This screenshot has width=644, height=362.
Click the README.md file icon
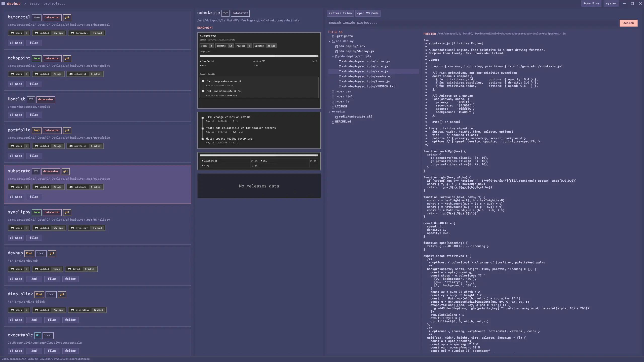tap(333, 122)
